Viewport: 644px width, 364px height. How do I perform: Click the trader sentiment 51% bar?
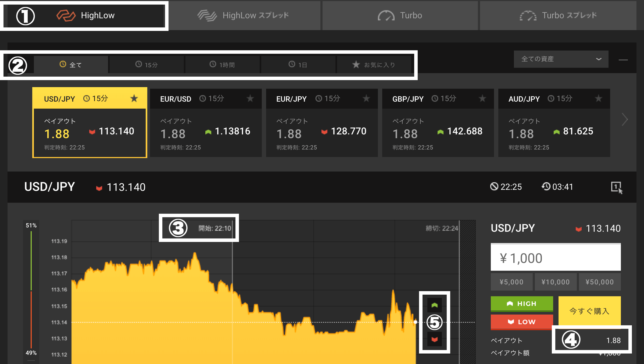(x=31, y=261)
